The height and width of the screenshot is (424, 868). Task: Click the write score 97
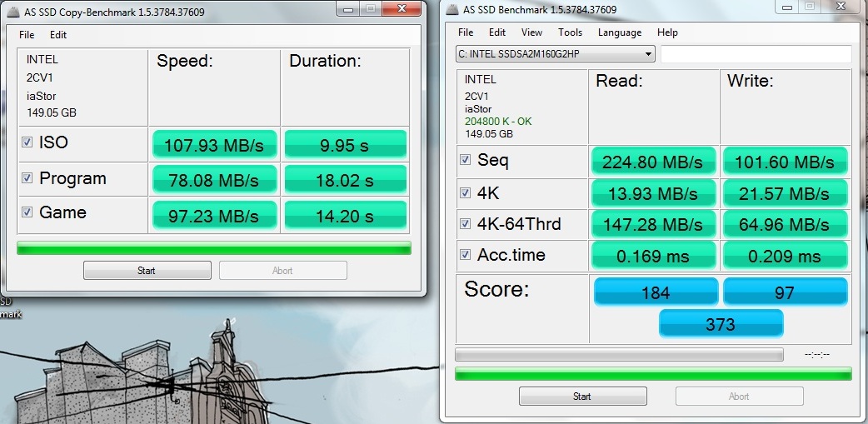[x=785, y=292]
